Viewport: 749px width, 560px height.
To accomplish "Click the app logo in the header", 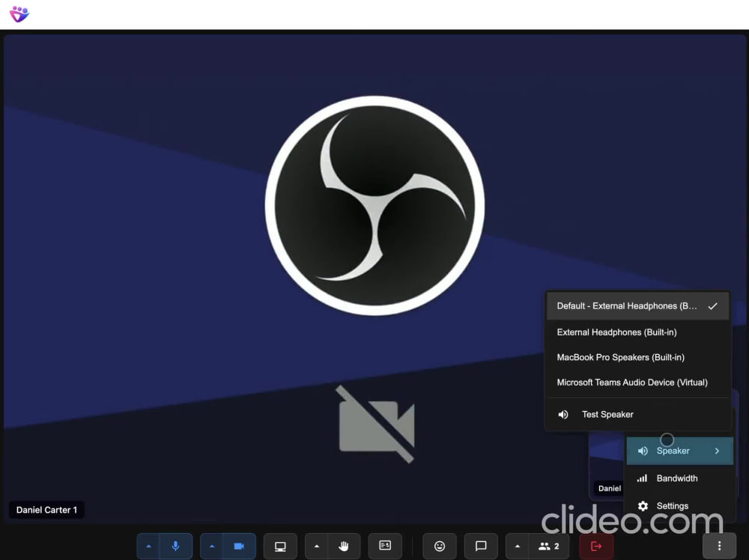I will coord(19,13).
